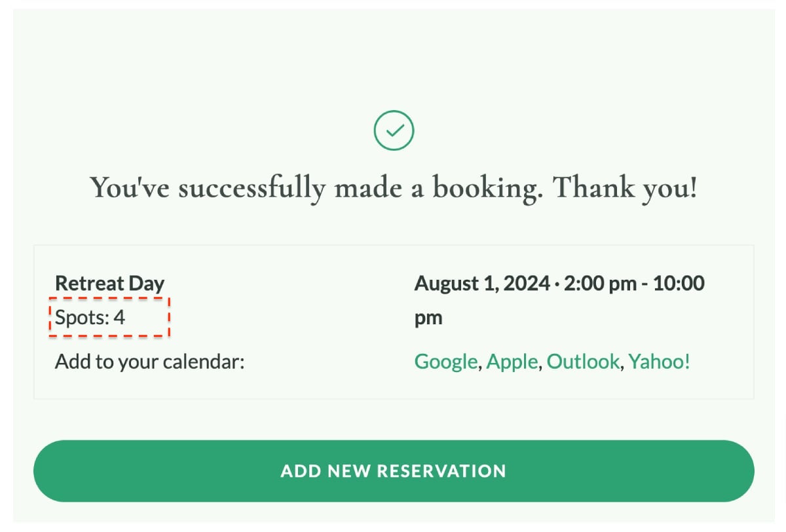Add the booking to Outlook calendar

583,362
